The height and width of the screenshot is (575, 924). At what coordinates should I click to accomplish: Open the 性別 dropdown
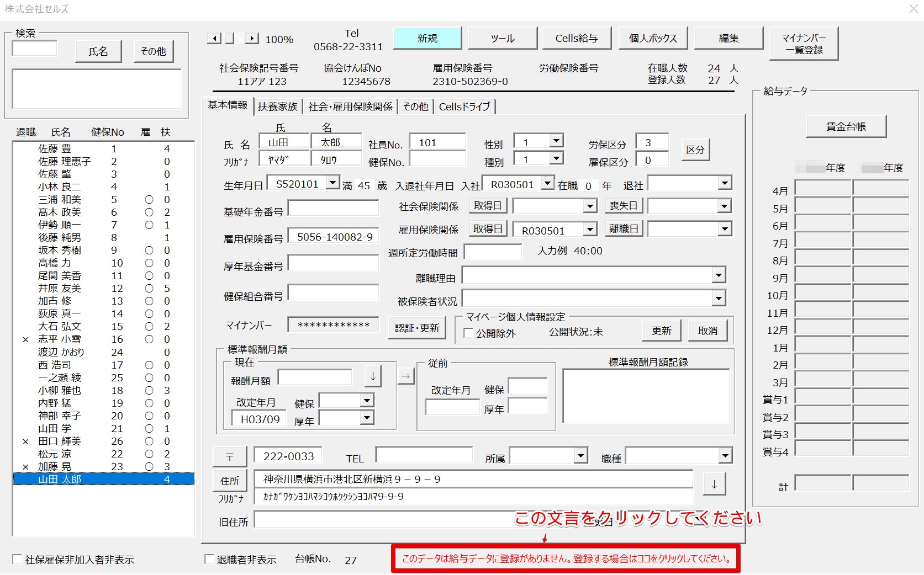[557, 141]
